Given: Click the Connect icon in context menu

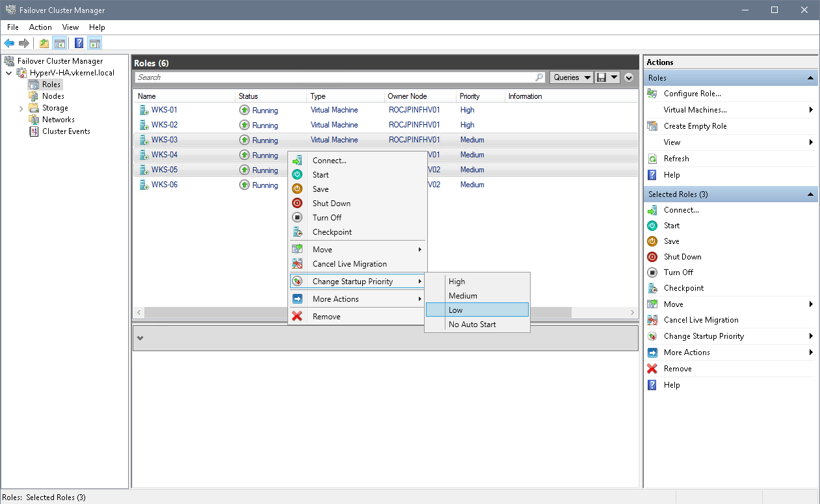Looking at the screenshot, I should pos(297,161).
